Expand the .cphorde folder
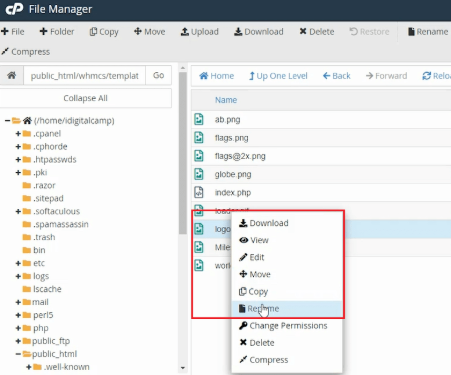451x375 pixels. (18, 147)
